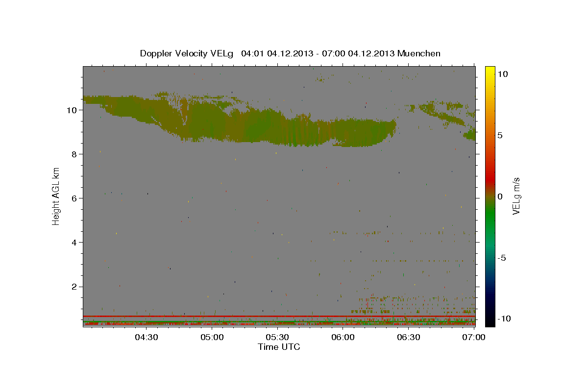
Task: Click the 06:00 time tick label
Action: pos(343,337)
